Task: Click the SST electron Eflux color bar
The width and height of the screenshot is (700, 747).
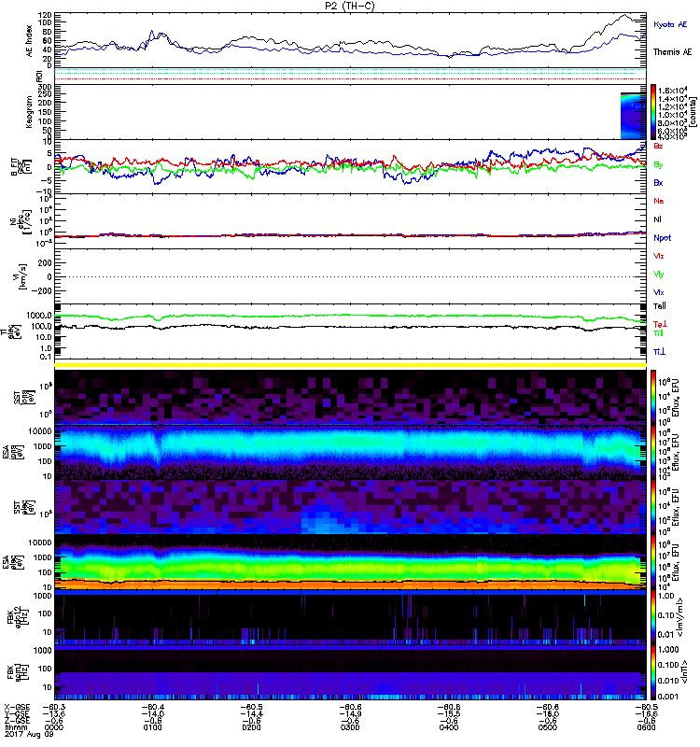Action: (x=654, y=507)
